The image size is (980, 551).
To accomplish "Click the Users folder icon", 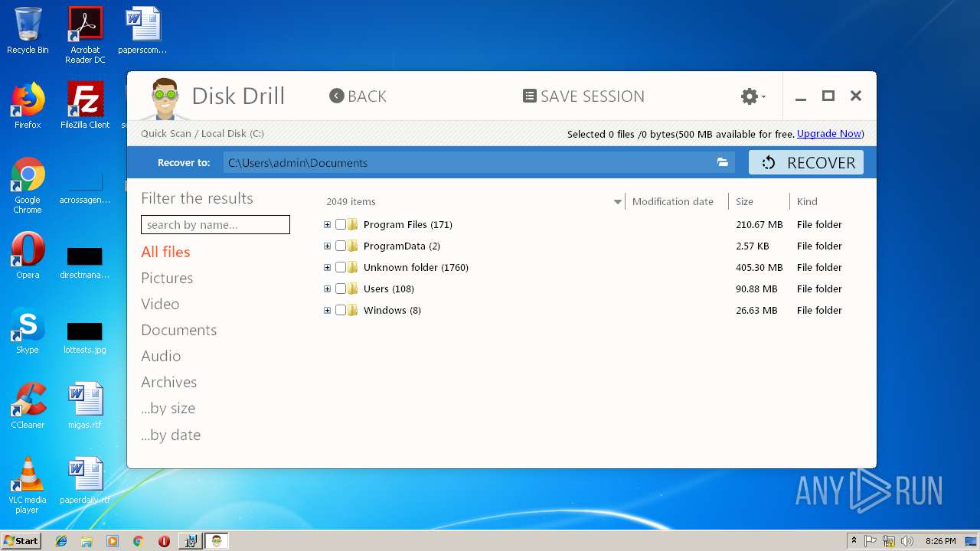I will [x=353, y=289].
